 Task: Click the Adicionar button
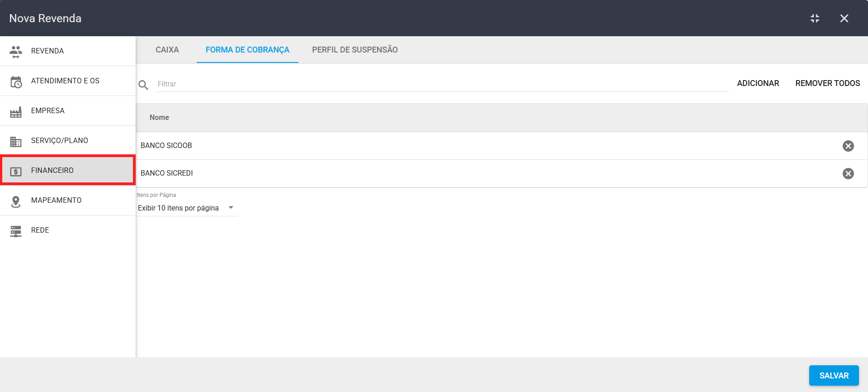pos(758,83)
